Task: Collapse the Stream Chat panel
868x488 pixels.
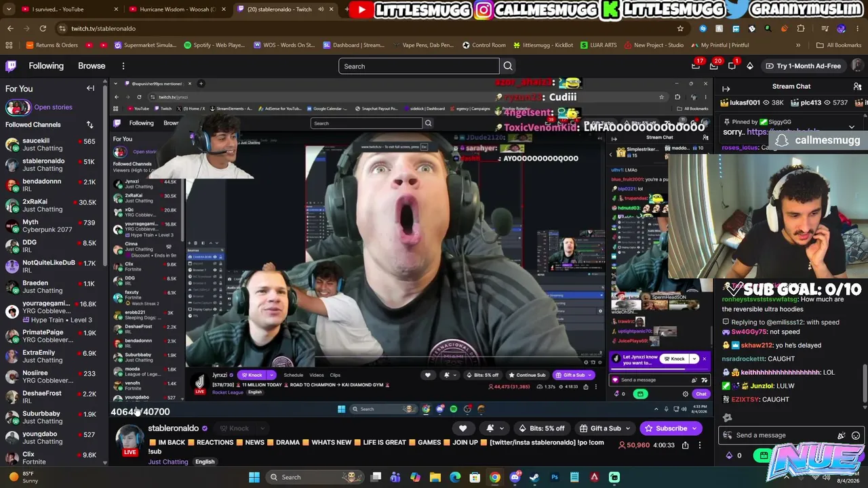Action: click(x=726, y=88)
